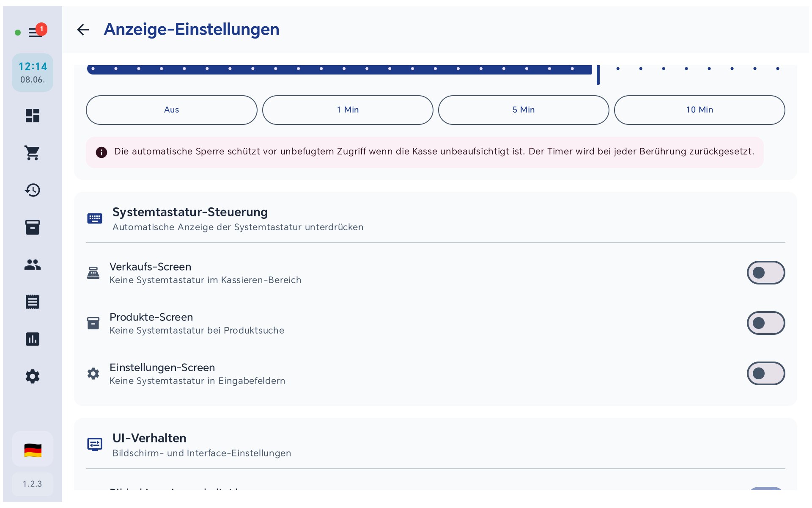Click the version label 1.2.3
This screenshot has width=812, height=508.
pos(33,484)
